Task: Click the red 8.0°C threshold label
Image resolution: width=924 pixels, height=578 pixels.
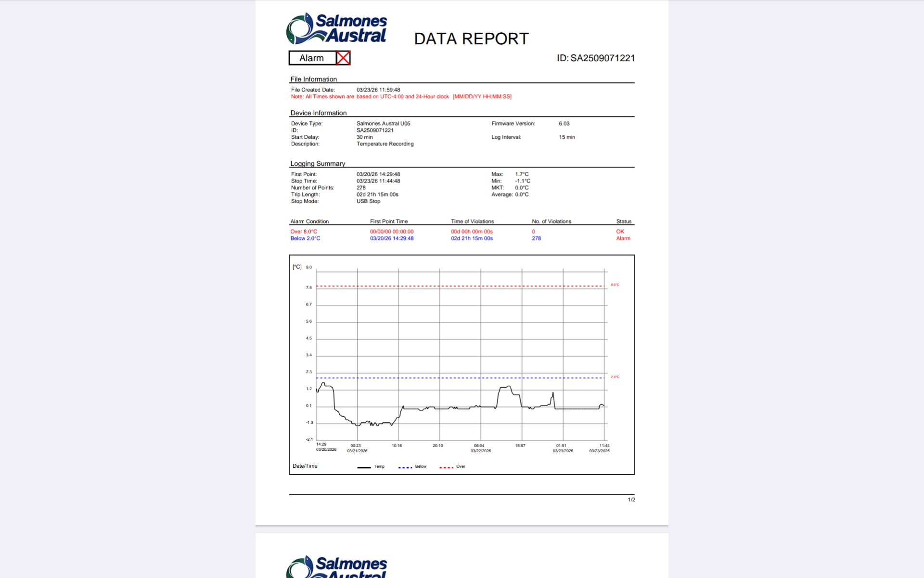Action: [x=615, y=285]
